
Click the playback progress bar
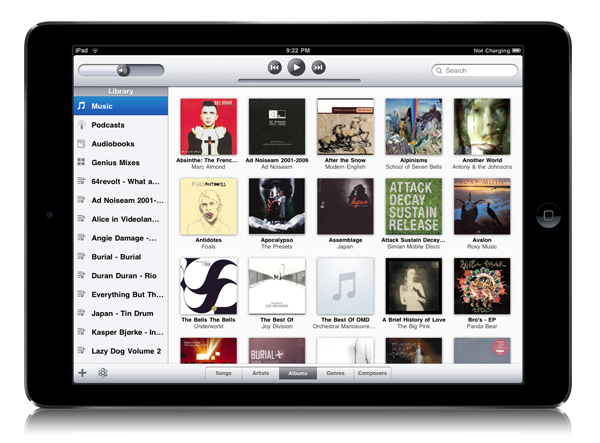[x=299, y=81]
